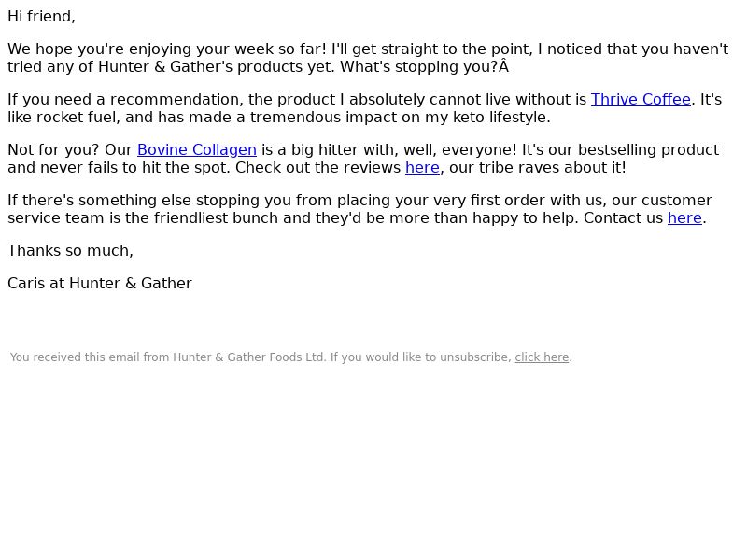Click 'here' link after 'Contact us'
The image size is (747, 560).
(684, 218)
